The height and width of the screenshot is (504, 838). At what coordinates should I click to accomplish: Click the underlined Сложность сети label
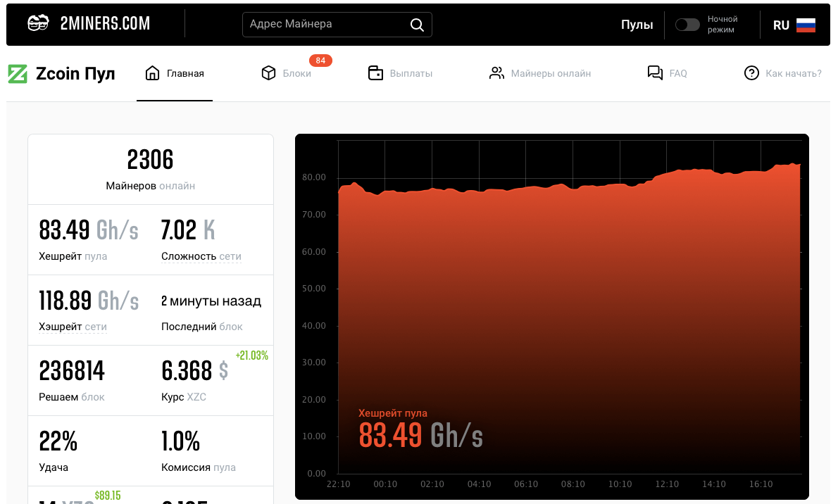tap(201, 256)
